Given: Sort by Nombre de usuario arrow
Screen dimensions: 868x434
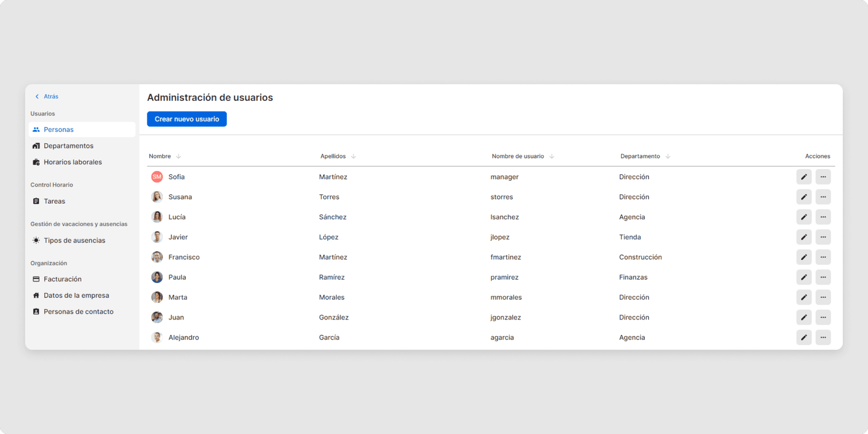Looking at the screenshot, I should (x=552, y=156).
